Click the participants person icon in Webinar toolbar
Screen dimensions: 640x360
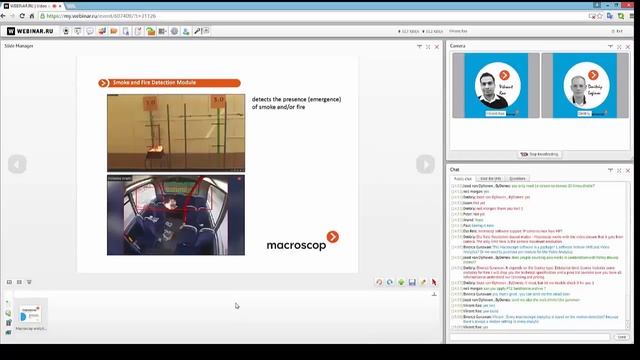tap(186, 31)
